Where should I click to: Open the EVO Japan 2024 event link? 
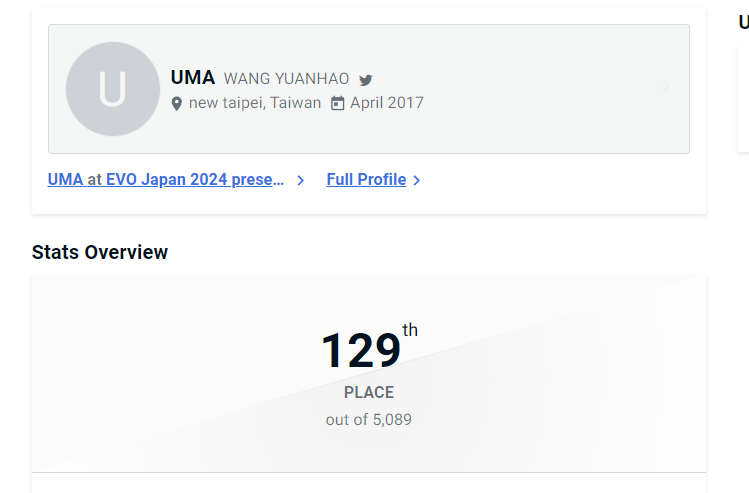(195, 180)
